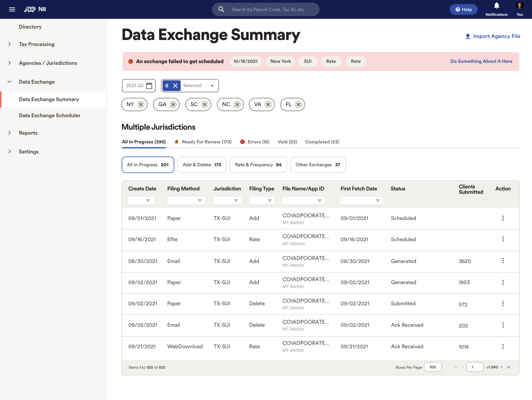Open action menu for the WebDownload row
The height and width of the screenshot is (400, 532).
503,346
